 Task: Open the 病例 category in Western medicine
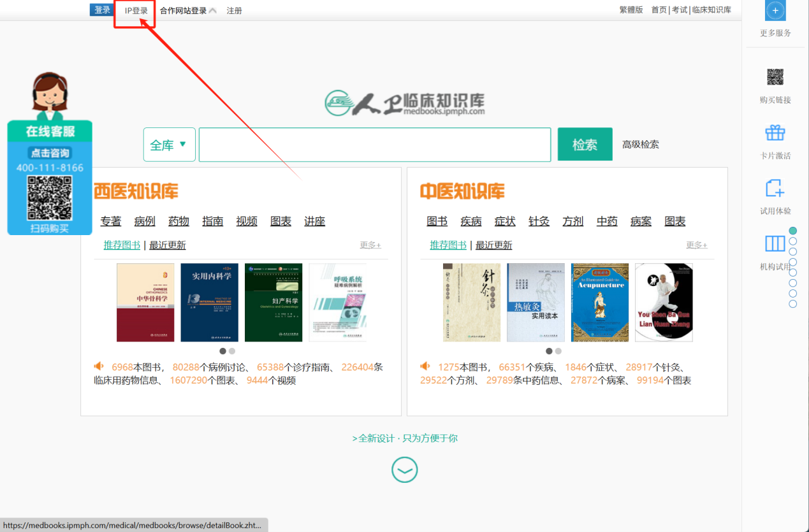[145, 221]
